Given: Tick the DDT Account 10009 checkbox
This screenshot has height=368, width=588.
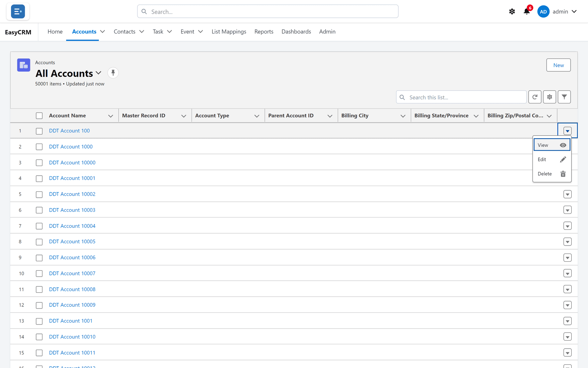Looking at the screenshot, I should click(x=39, y=305).
